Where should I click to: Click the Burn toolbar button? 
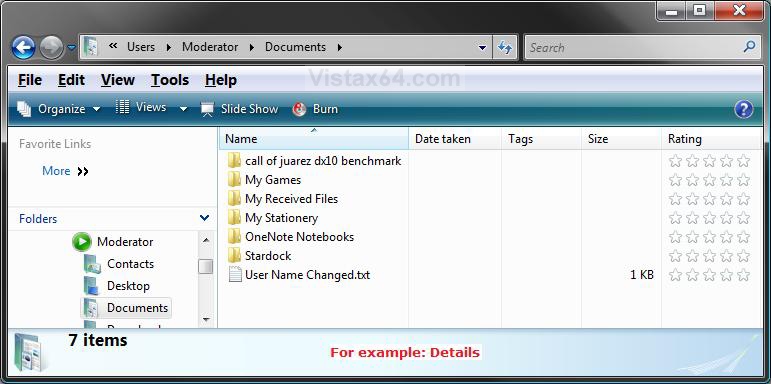[315, 109]
